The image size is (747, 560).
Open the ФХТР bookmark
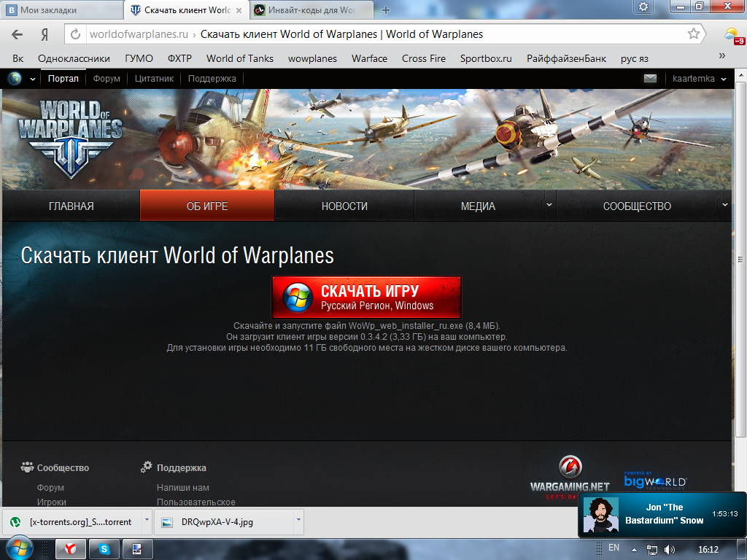(x=179, y=58)
